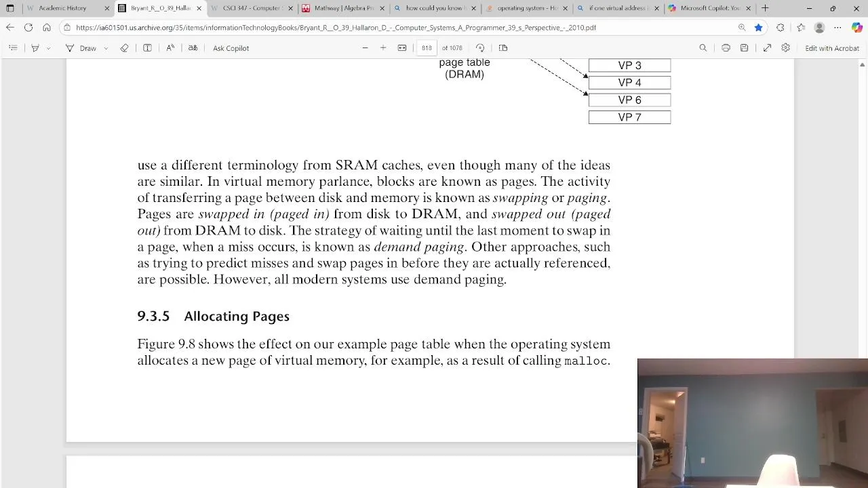Open PDF viewer settings gear
868x488 pixels.
pyautogui.click(x=786, y=48)
